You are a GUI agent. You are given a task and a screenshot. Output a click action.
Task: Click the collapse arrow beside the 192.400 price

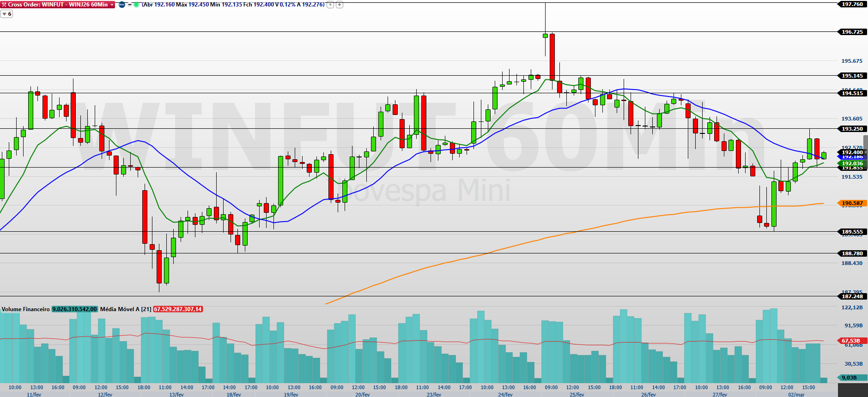(866, 152)
